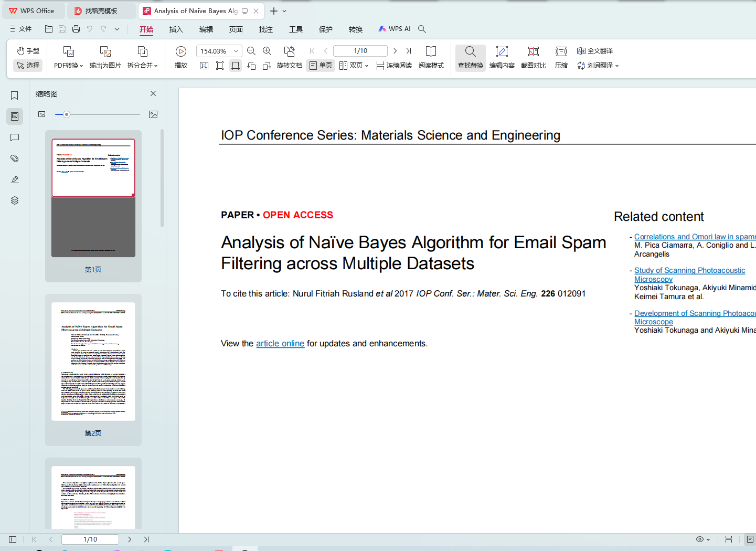
Task: Switch to 单页 single page view
Action: point(321,66)
